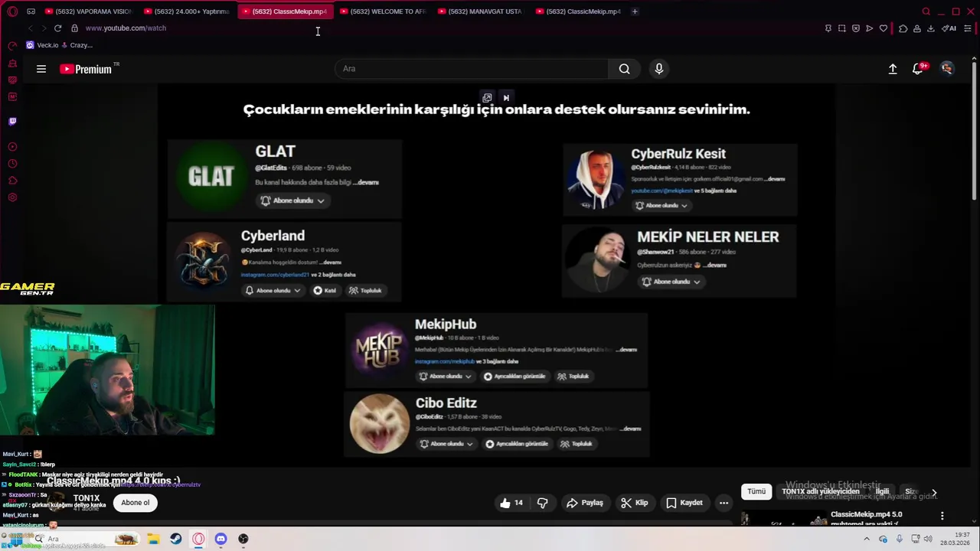This screenshot has width=980, height=551.
Task: Open Twitch in Opera sidebar
Action: (x=12, y=121)
